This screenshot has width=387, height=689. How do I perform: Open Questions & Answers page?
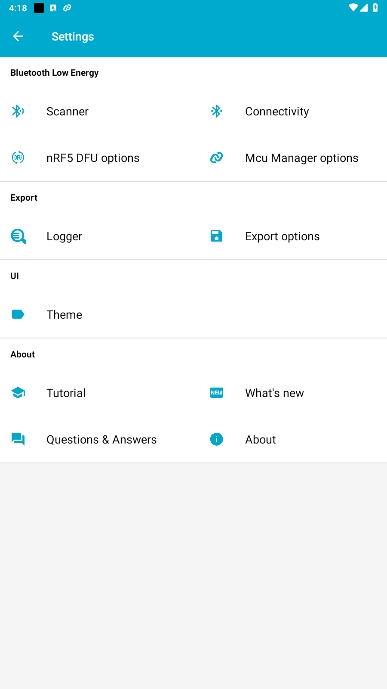click(x=97, y=439)
